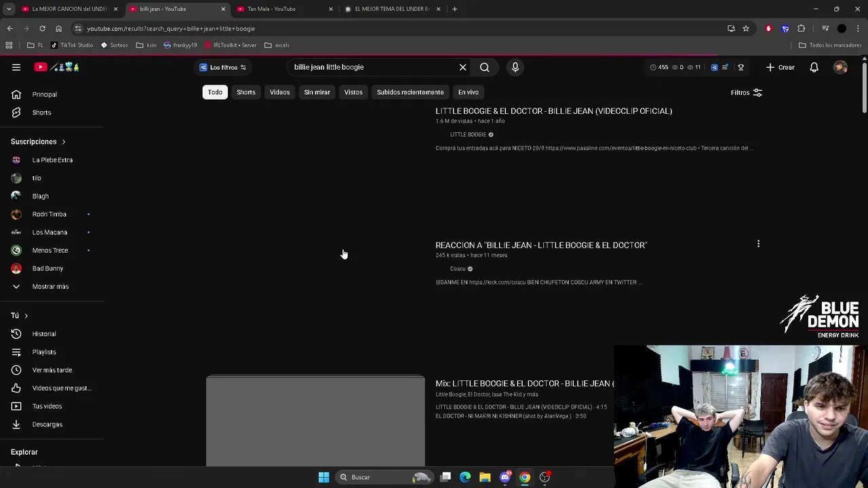
Task: Click the three-dot menu on Coscu's reaction video
Action: coord(758,244)
